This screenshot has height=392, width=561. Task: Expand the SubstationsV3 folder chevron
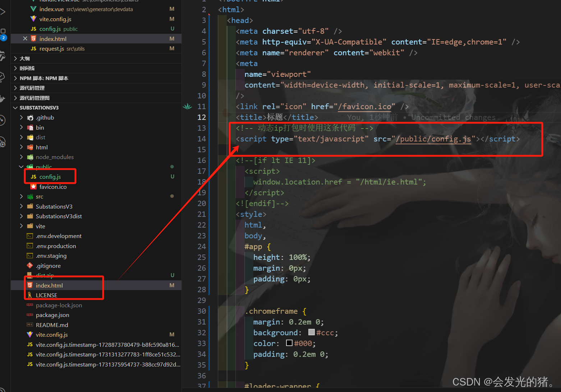click(x=21, y=206)
